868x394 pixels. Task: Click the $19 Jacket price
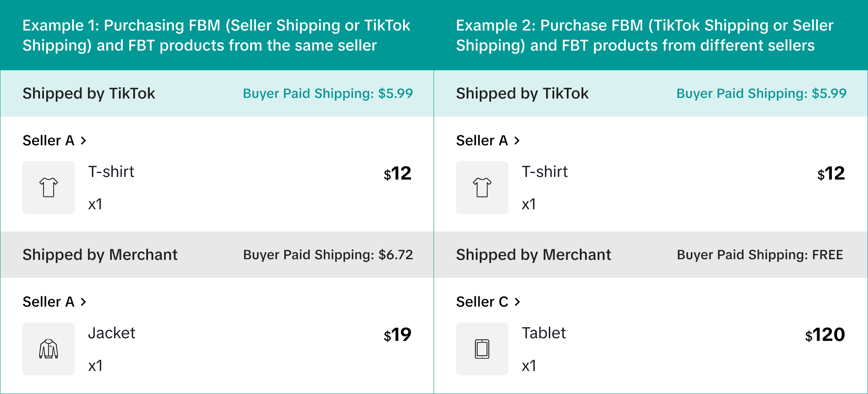[x=397, y=335]
